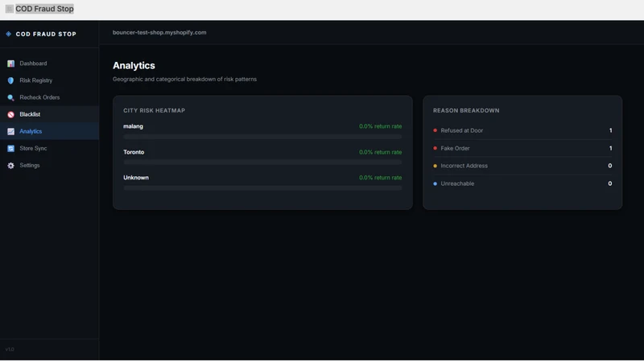Open bouncer-test-shop.myshopify.com store link

159,32
